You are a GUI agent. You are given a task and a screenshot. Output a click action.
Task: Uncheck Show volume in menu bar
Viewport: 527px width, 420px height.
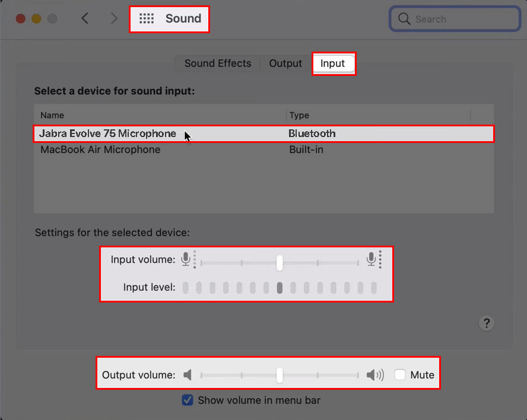click(188, 400)
